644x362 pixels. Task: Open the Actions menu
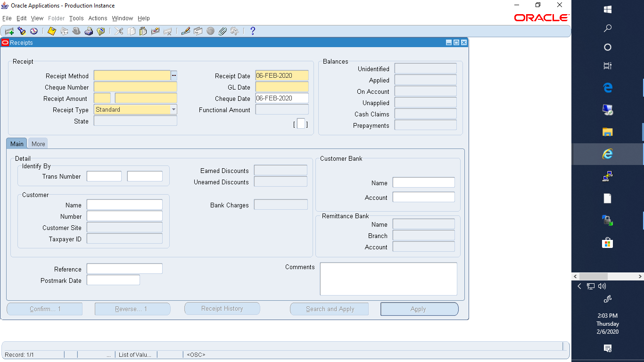(97, 18)
